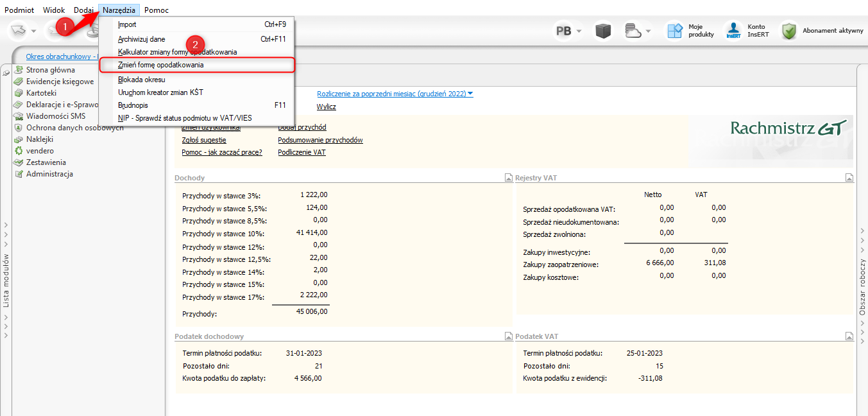The height and width of the screenshot is (416, 868).
Task: Click Rozliczenie za poprzedni miesiąc link
Action: (x=391, y=94)
